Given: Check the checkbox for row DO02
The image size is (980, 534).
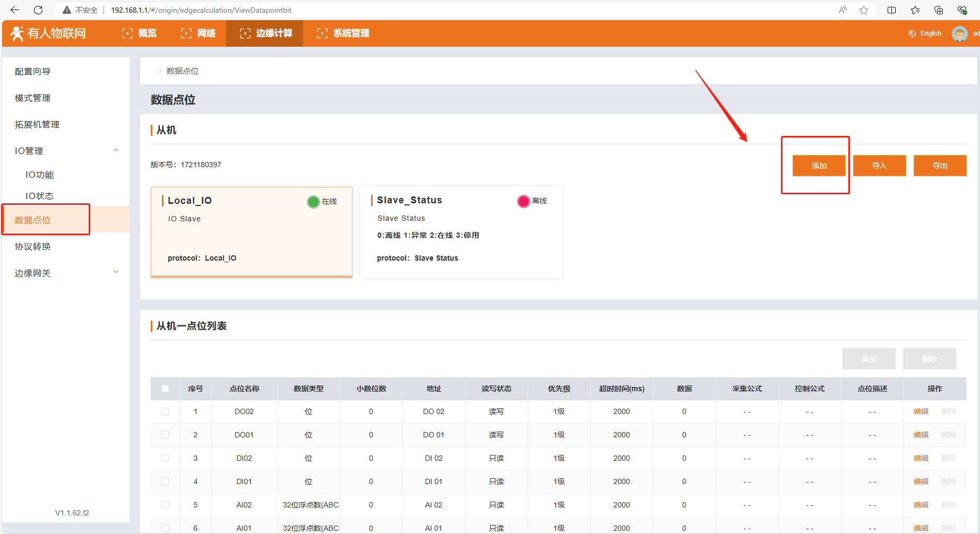Looking at the screenshot, I should (x=165, y=411).
